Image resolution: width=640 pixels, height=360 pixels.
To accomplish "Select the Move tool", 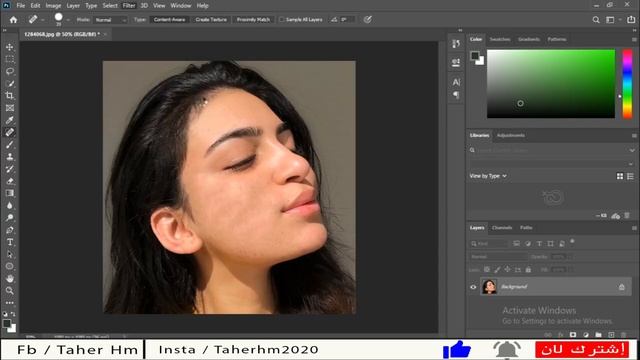I will coord(10,47).
